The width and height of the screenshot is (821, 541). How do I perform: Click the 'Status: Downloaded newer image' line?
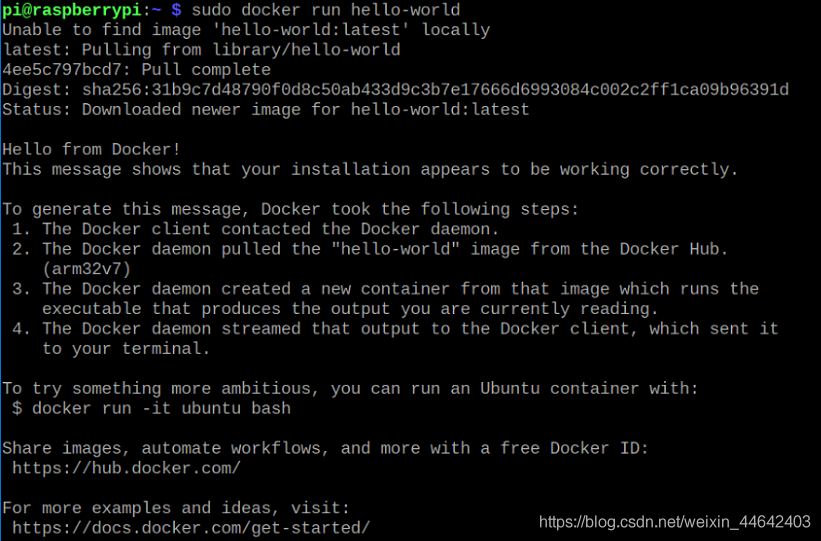tap(265, 110)
